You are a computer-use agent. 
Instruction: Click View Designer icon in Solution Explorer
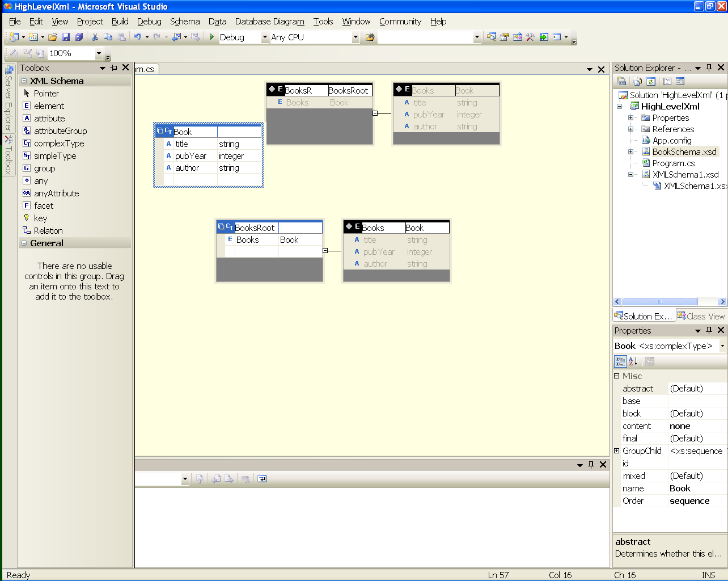(x=680, y=81)
